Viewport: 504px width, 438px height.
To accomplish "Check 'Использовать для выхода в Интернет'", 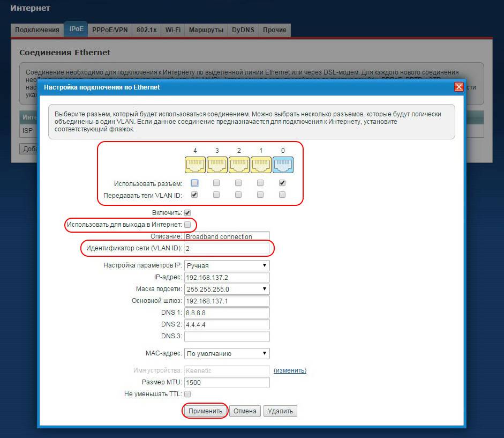I will tap(187, 225).
